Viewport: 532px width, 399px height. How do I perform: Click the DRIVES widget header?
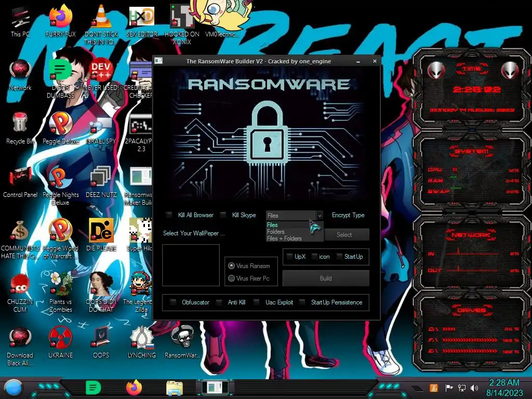tap(472, 310)
